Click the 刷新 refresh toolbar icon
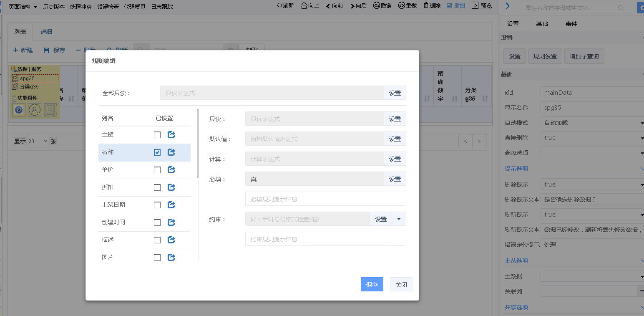 280,6
